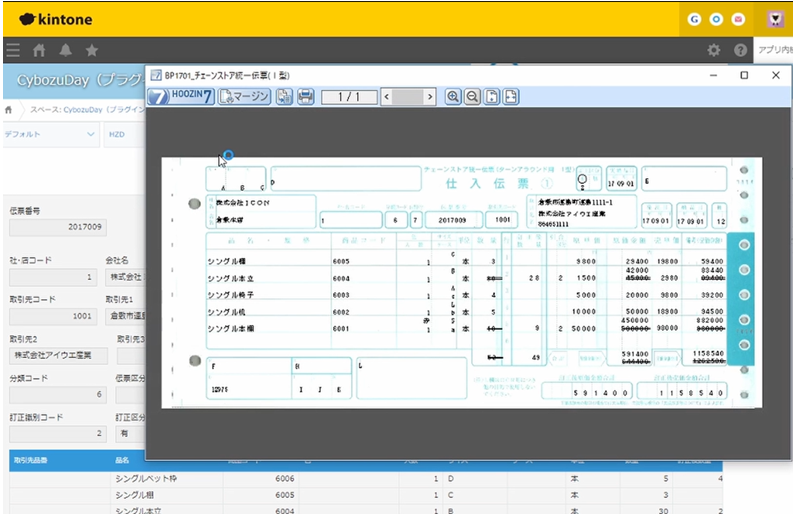The image size is (795, 518).
Task: Click the blue O round icon in header
Action: pos(716,19)
